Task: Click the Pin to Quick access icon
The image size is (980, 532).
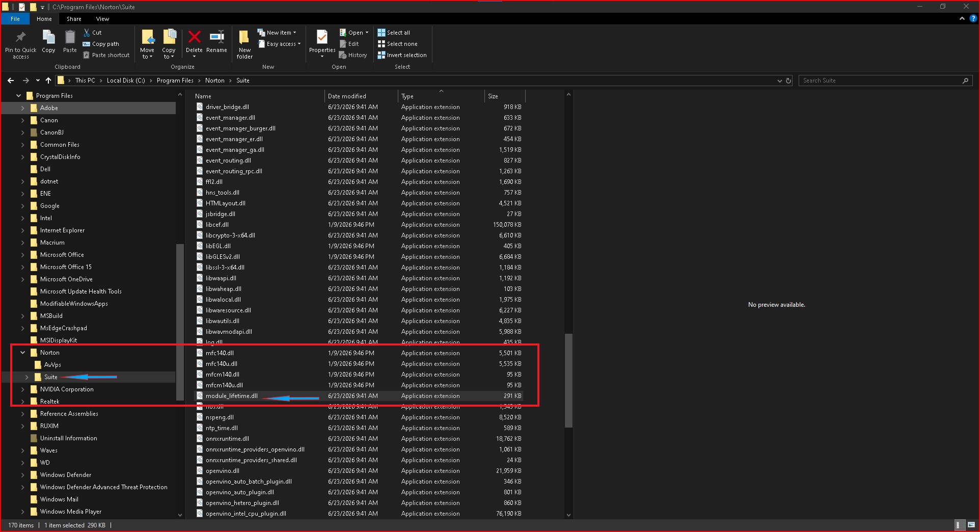Action: pyautogui.click(x=20, y=38)
